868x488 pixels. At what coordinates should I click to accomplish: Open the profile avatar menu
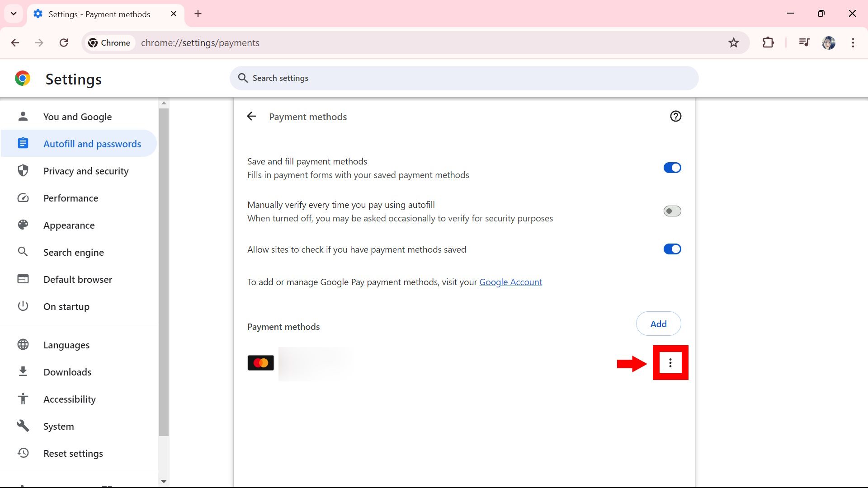point(829,43)
